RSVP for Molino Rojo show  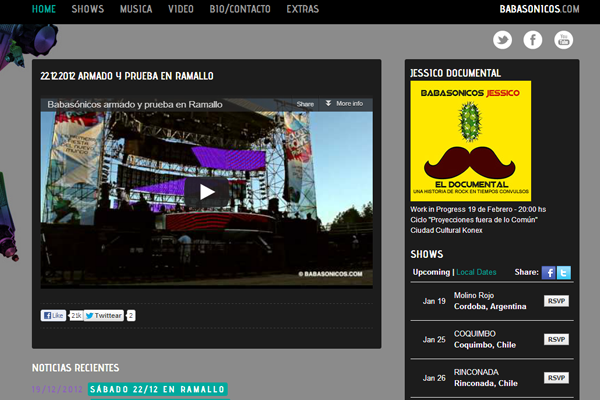pyautogui.click(x=556, y=301)
